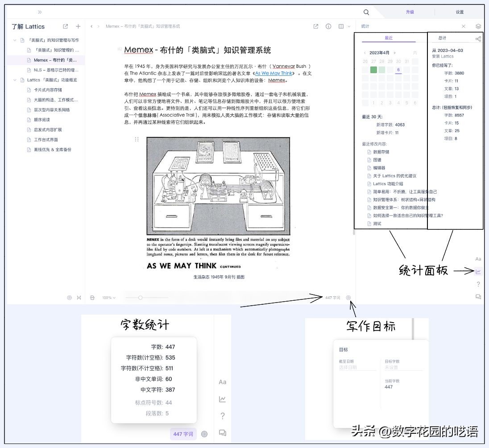Open search with the magnifier icon
This screenshot has width=489, height=448.
366,12
